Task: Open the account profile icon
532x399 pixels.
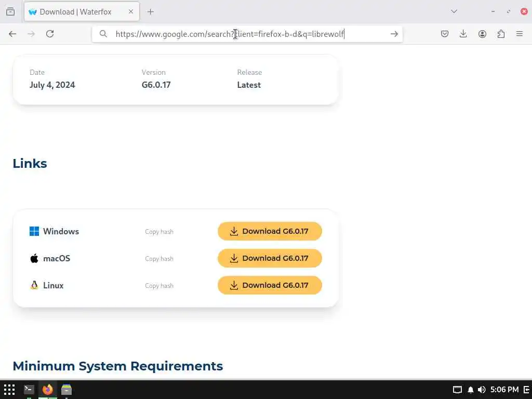Action: point(482,34)
